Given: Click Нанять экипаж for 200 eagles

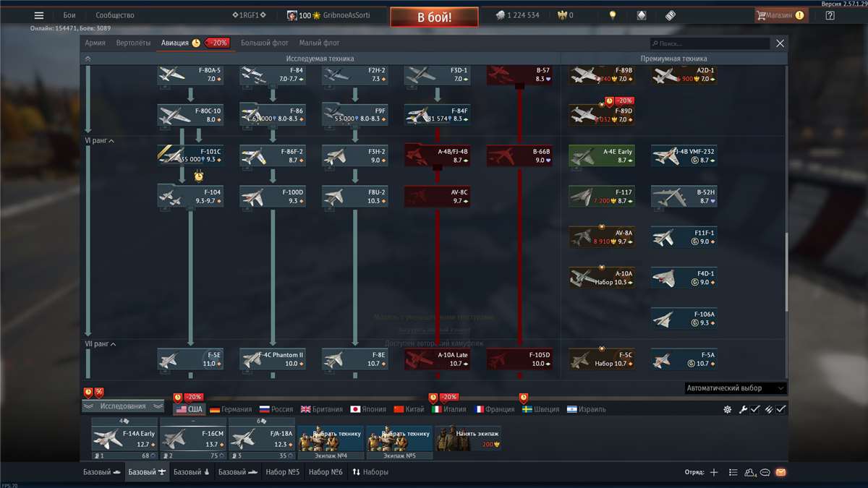Looking at the screenshot, I should [x=469, y=439].
